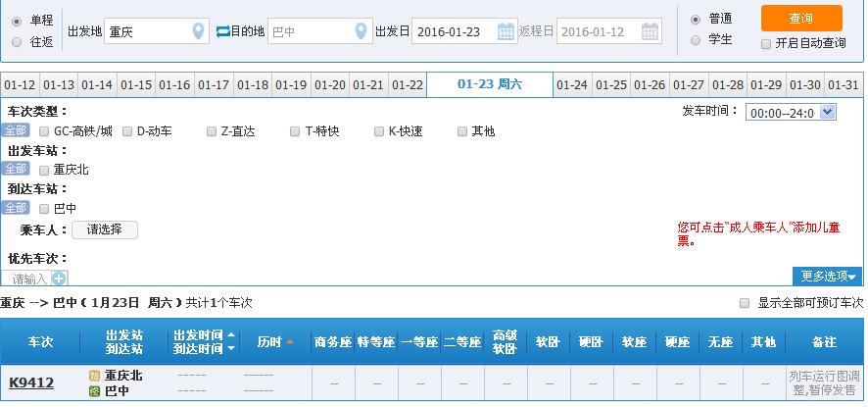Click the location pin in 出发地 field

point(199,31)
